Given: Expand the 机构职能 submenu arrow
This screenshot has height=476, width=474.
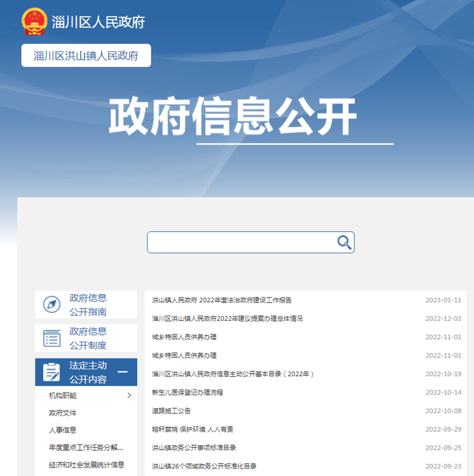Looking at the screenshot, I should [129, 396].
